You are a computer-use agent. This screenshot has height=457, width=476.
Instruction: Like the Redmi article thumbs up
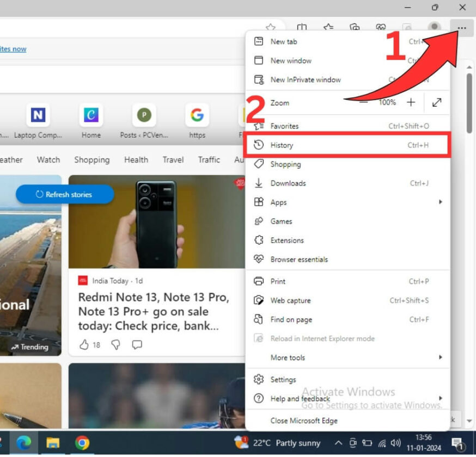click(x=84, y=344)
